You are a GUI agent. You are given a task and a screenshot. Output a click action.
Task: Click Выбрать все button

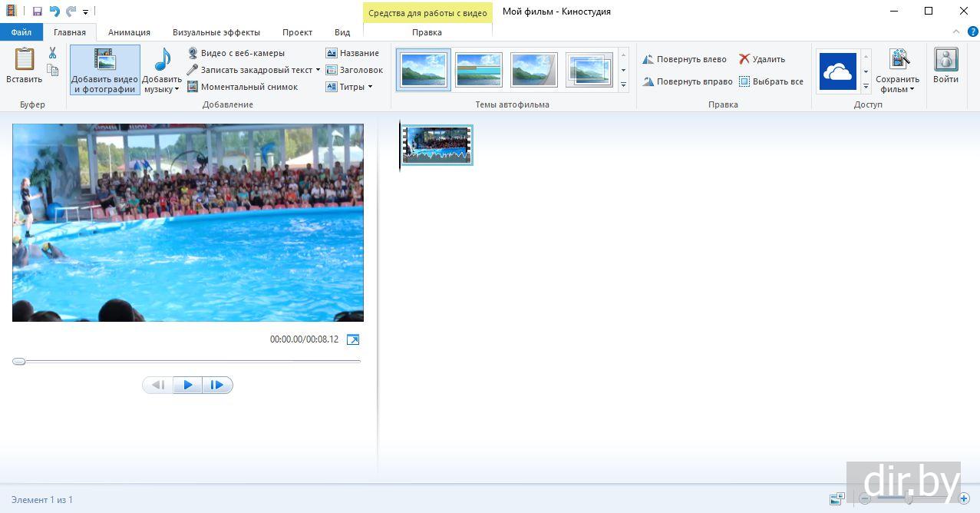coord(771,81)
